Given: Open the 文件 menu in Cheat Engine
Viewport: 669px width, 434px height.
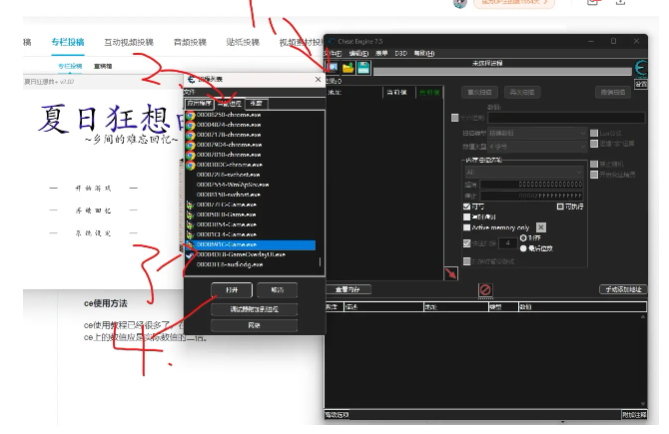Looking at the screenshot, I should (x=334, y=53).
